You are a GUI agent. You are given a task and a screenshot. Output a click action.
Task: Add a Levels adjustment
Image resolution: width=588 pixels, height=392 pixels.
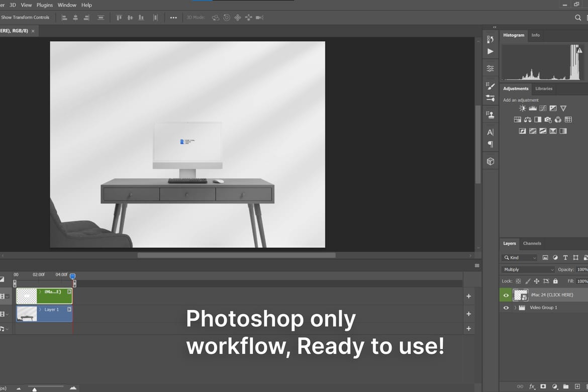click(533, 109)
